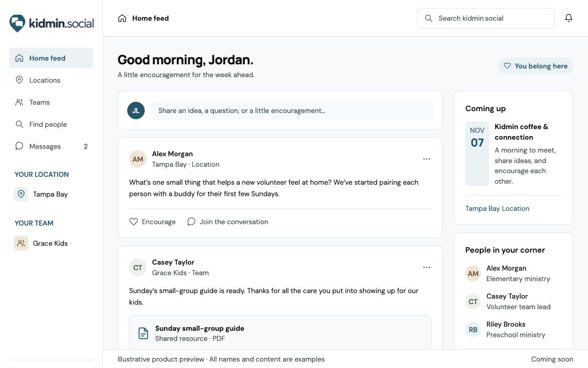Viewport: 588px width, 368px height.
Task: Click the house icon beside Home feed title
Action: [x=122, y=18]
